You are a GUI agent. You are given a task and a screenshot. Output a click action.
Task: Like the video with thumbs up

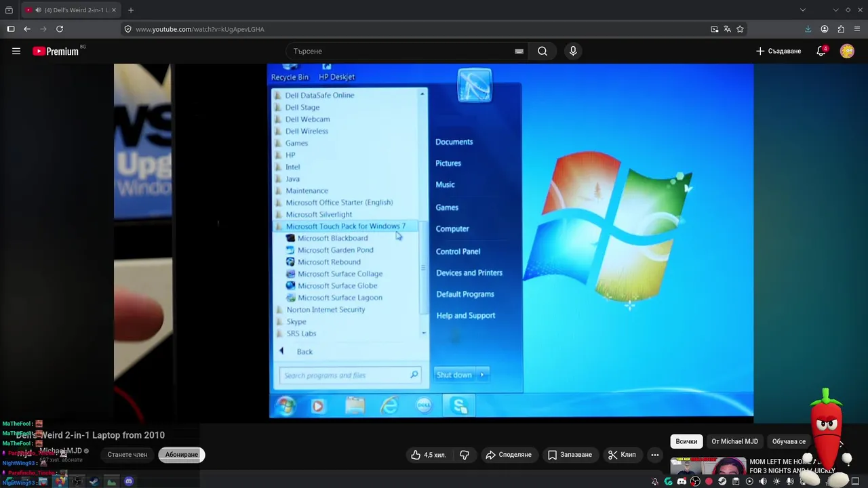coord(428,455)
